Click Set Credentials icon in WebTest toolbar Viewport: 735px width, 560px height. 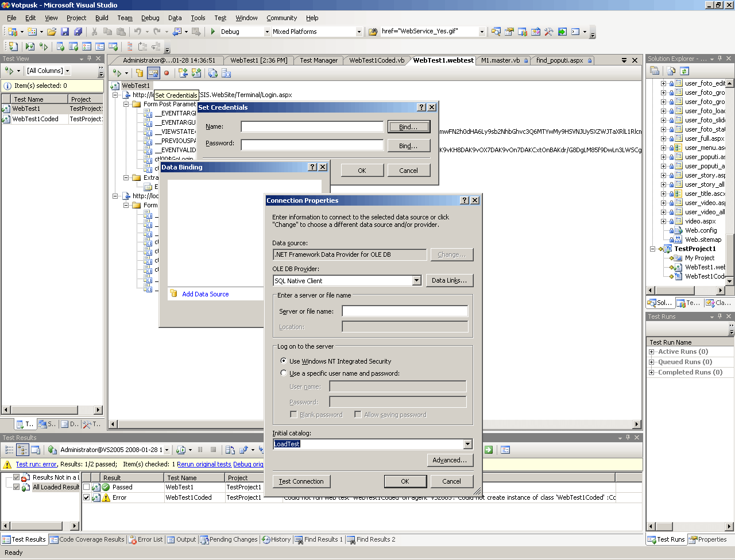(x=153, y=73)
